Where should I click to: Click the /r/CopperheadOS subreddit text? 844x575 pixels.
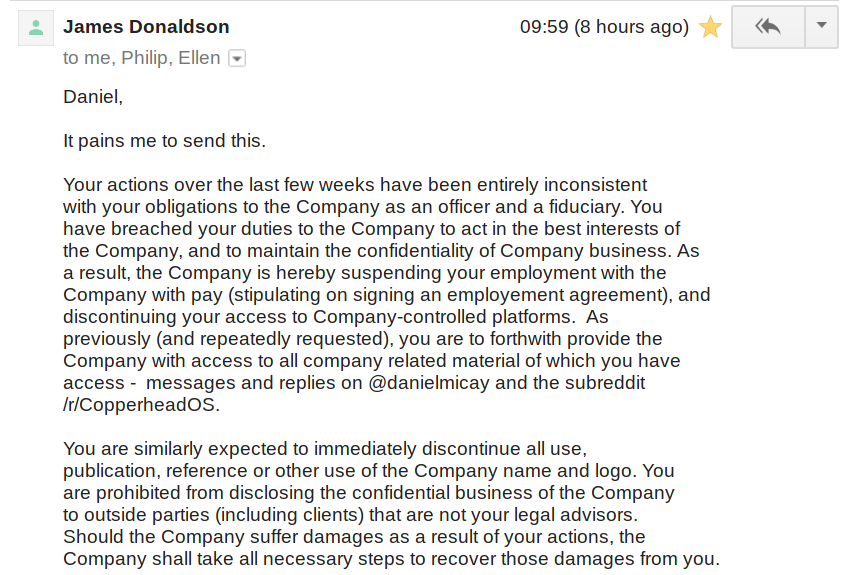coord(142,405)
